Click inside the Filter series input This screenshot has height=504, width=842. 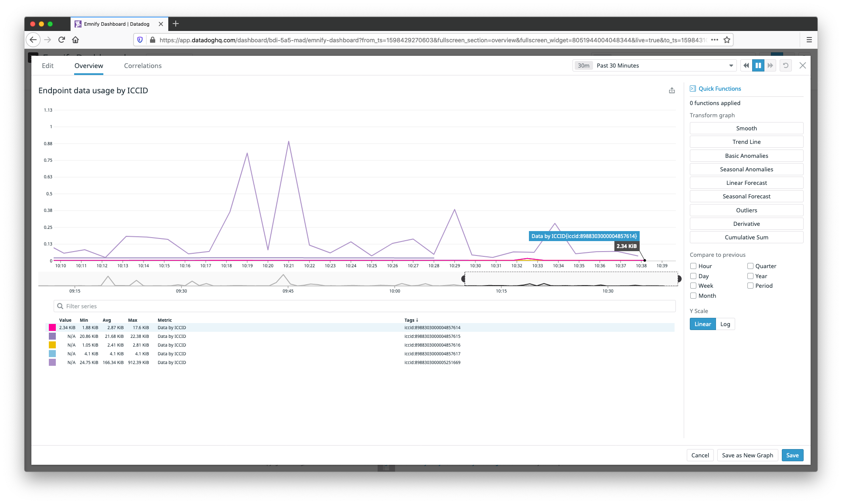coord(218,306)
